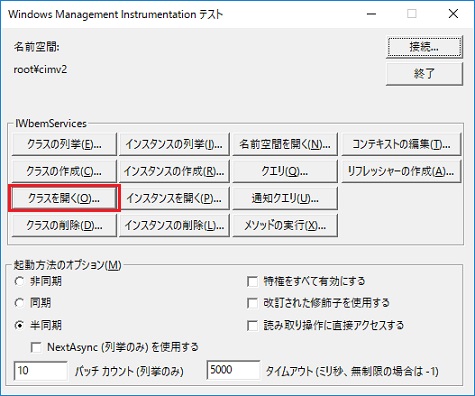Click 名前空間を開く(N)... button

(x=285, y=144)
